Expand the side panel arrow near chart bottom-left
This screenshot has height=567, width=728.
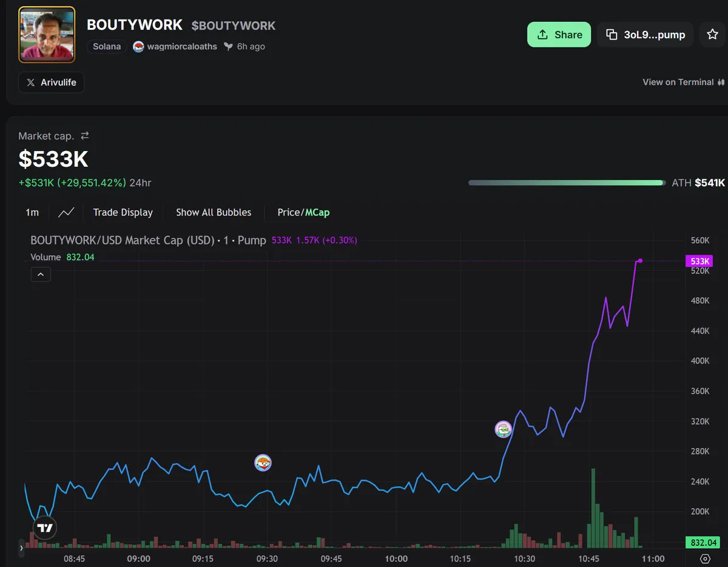21,548
